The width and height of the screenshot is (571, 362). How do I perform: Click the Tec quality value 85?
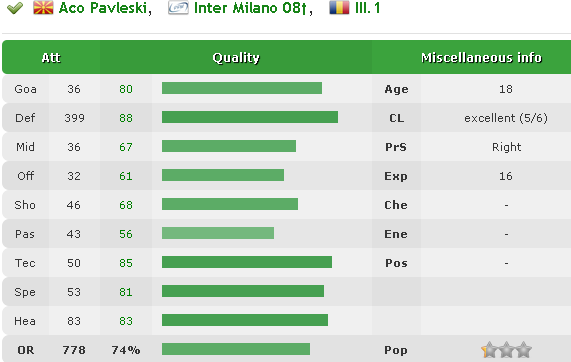126,263
